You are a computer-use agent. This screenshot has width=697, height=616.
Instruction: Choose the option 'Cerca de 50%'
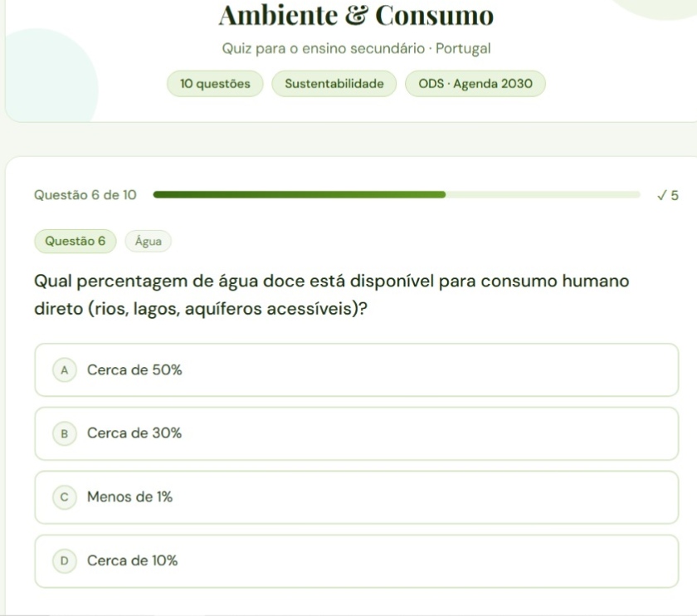(x=357, y=370)
